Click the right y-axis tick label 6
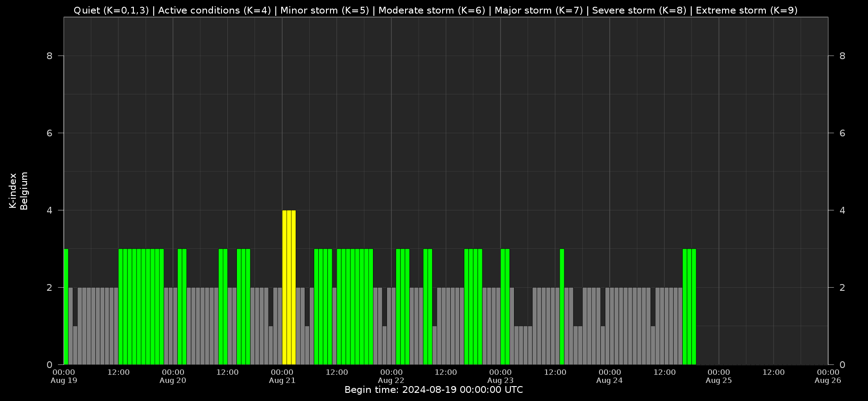The height and width of the screenshot is (401, 868). click(x=842, y=133)
